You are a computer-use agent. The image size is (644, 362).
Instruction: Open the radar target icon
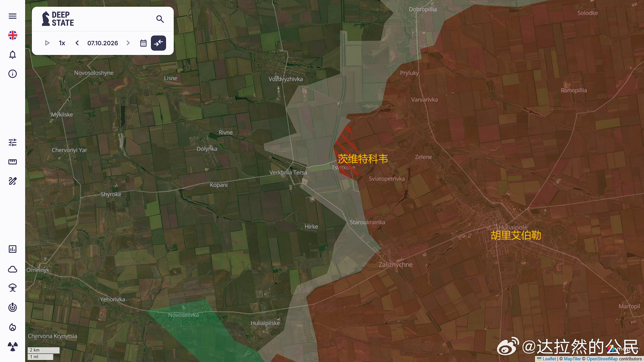pos(12,307)
